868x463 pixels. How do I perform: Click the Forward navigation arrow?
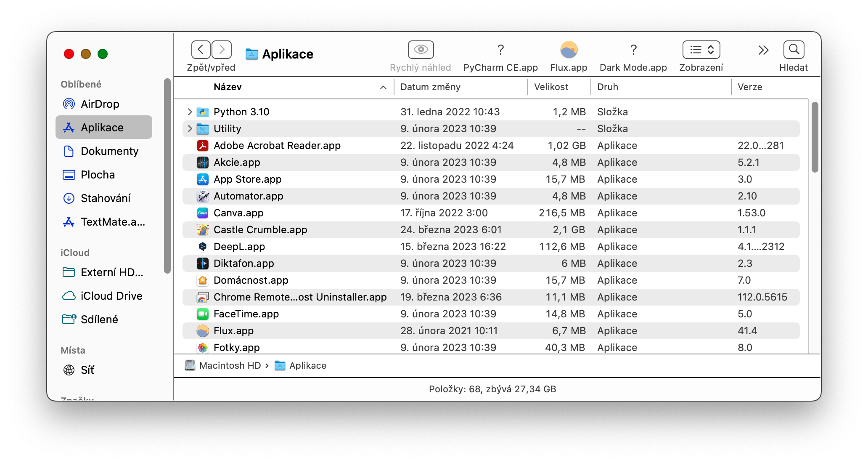(222, 50)
